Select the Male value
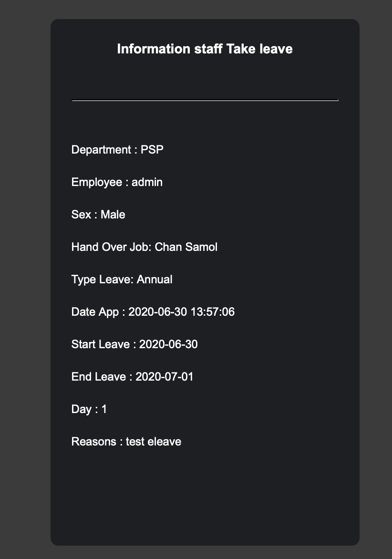Screen dimensions: 392x559 [113, 215]
